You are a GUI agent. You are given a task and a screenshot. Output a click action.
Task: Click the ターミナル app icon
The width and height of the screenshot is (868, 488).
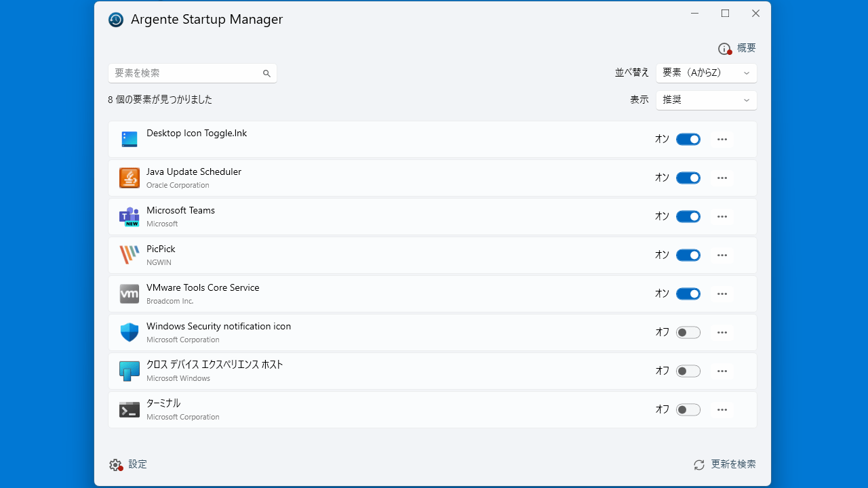click(x=130, y=409)
